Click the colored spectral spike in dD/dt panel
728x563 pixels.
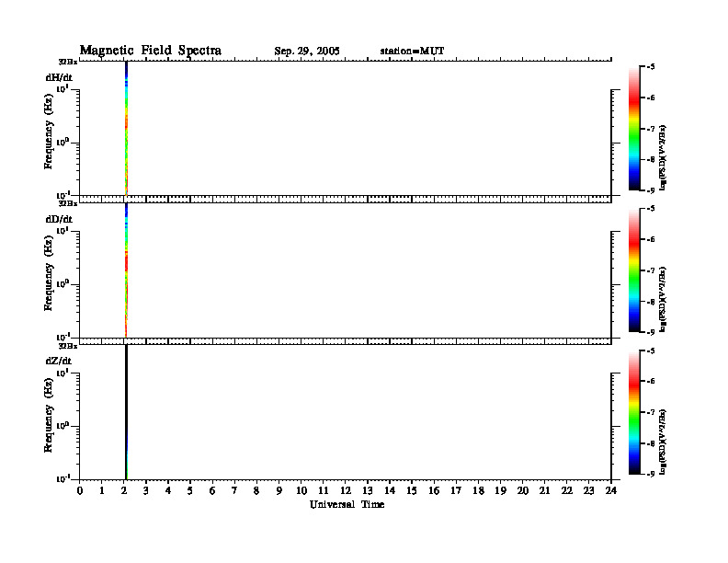tap(126, 270)
